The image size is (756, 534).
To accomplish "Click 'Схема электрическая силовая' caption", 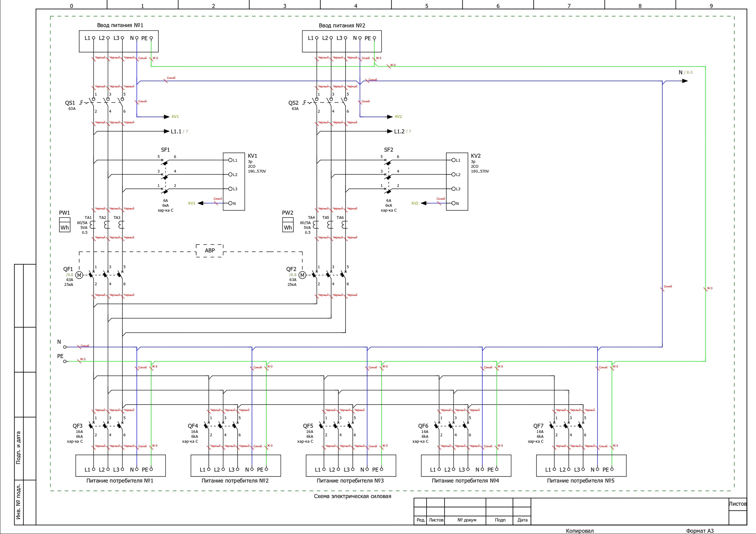I will 352,496.
